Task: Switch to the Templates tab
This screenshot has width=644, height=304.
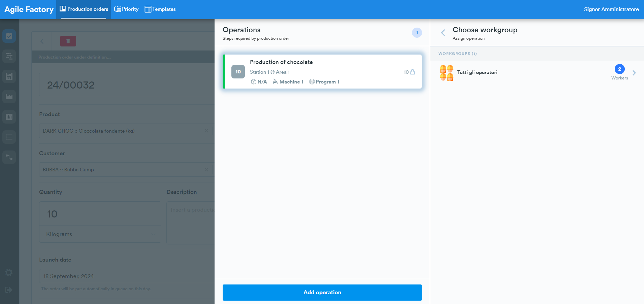Action: point(160,9)
